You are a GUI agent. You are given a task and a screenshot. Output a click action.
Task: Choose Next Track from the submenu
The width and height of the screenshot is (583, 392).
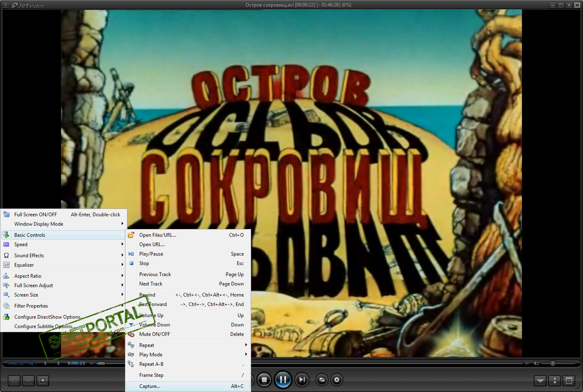coord(188,284)
